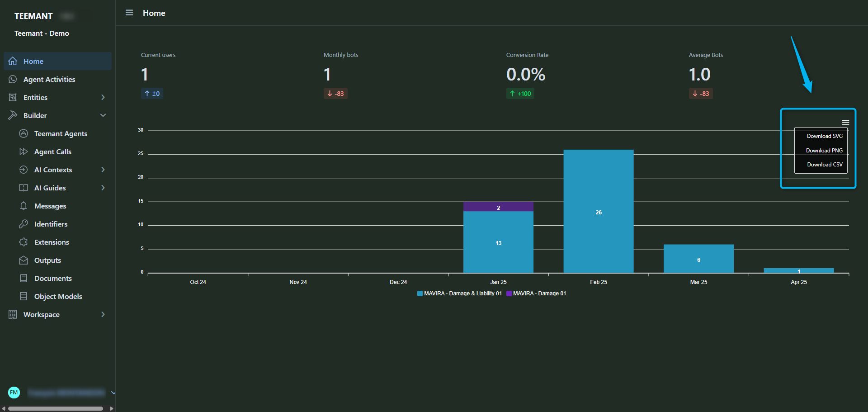Screen dimensions: 868x412
Task: Click the Extensions puzzle icon
Action: click(x=24, y=242)
